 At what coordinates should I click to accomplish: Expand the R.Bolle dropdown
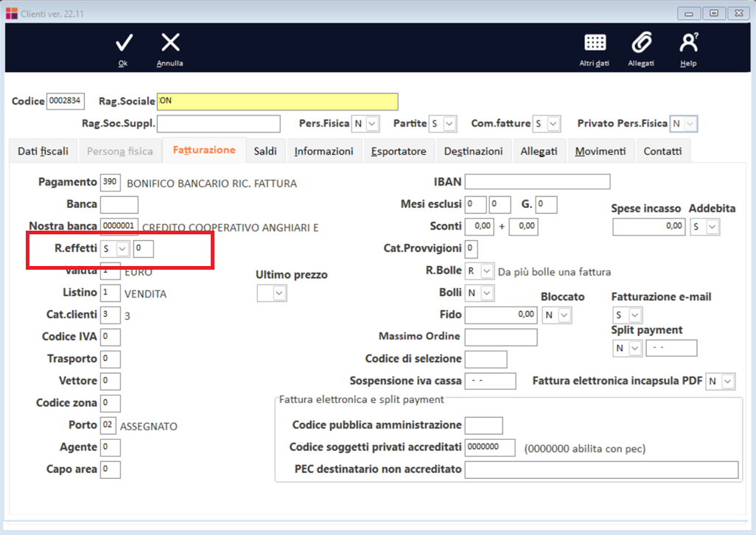tap(487, 271)
